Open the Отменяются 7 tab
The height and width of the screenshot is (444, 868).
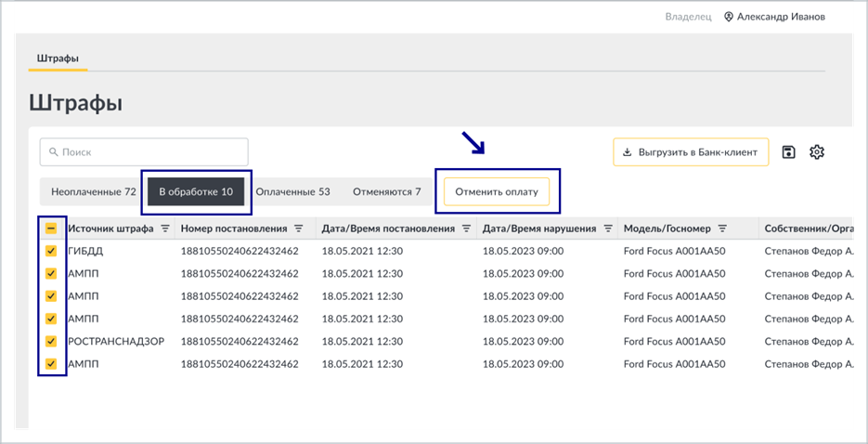pyautogui.click(x=387, y=192)
